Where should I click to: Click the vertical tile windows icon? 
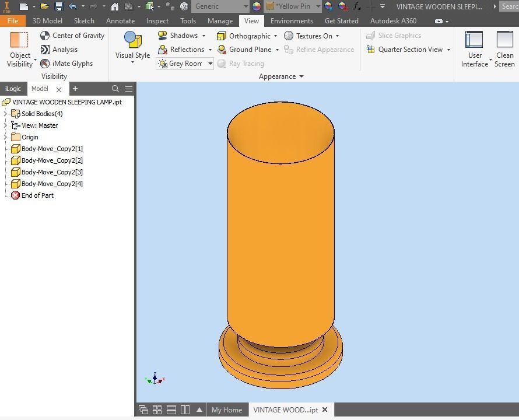(185, 410)
